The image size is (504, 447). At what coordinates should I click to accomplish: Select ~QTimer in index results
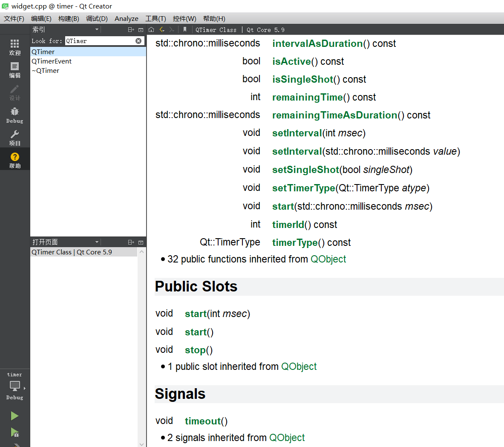(88, 70)
